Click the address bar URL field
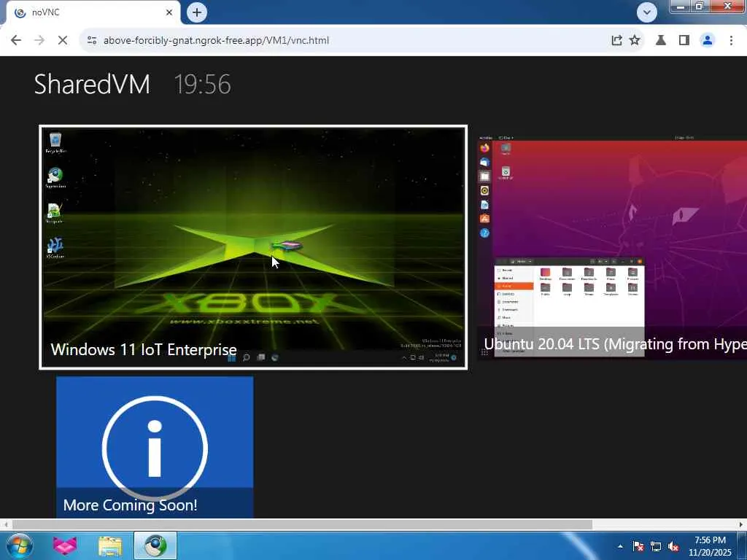Viewport: 747px width, 560px height. click(352, 41)
